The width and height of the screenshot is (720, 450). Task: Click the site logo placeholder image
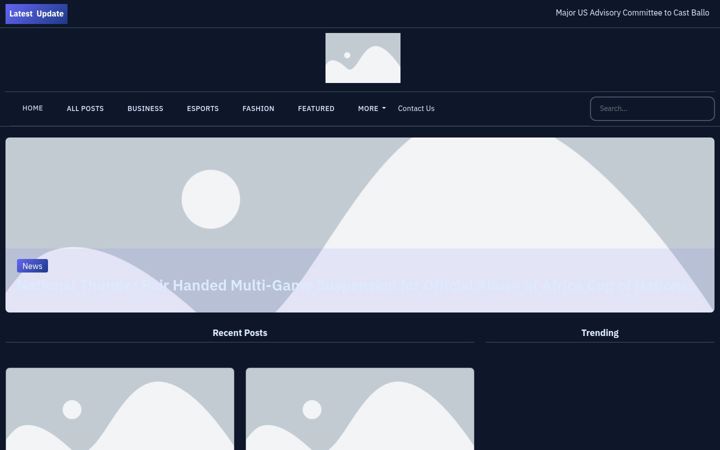pos(363,58)
